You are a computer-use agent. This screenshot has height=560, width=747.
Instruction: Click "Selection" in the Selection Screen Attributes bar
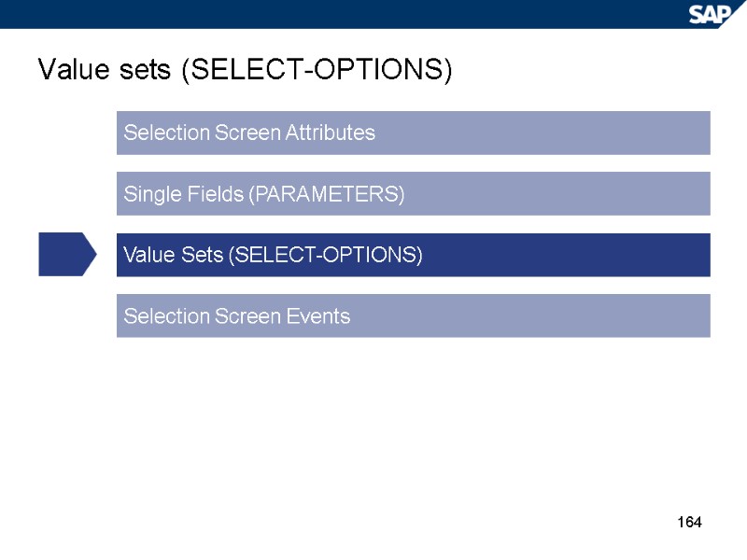pos(166,133)
